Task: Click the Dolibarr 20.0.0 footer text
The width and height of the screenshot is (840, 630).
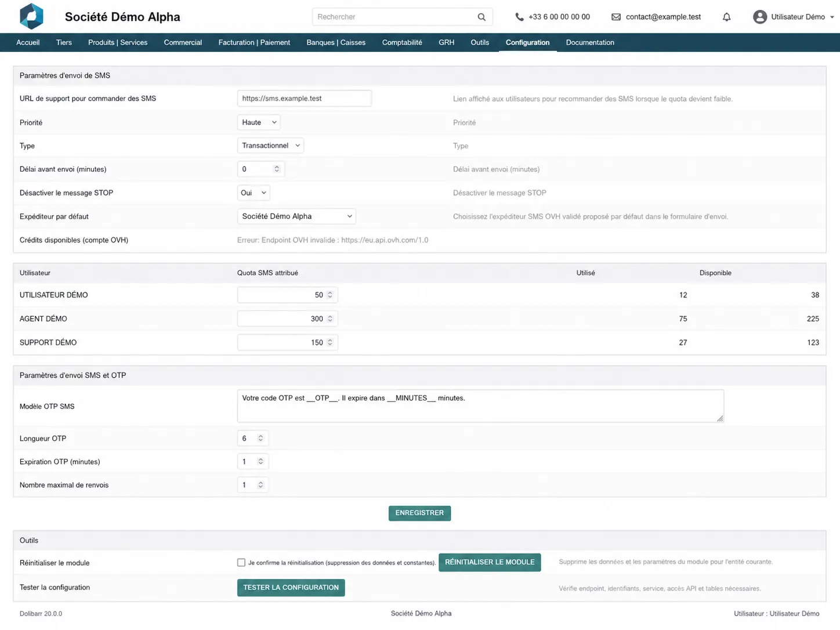Action: click(41, 614)
